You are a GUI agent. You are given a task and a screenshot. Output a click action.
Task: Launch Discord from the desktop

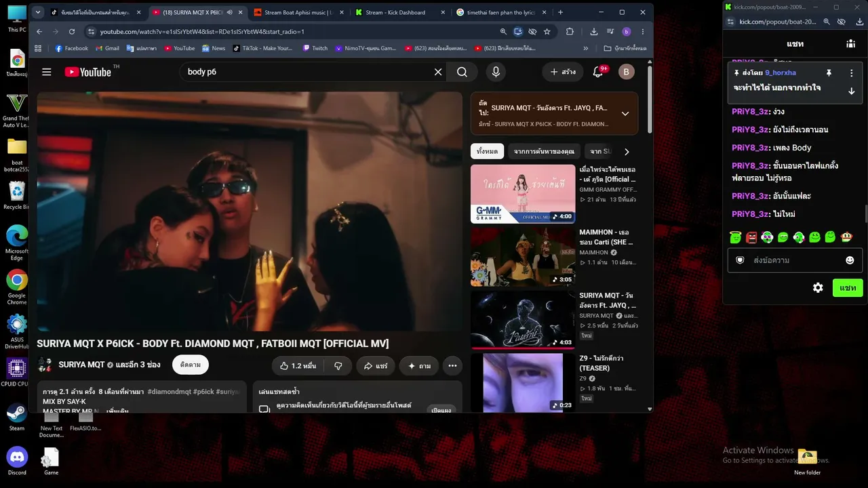click(17, 461)
